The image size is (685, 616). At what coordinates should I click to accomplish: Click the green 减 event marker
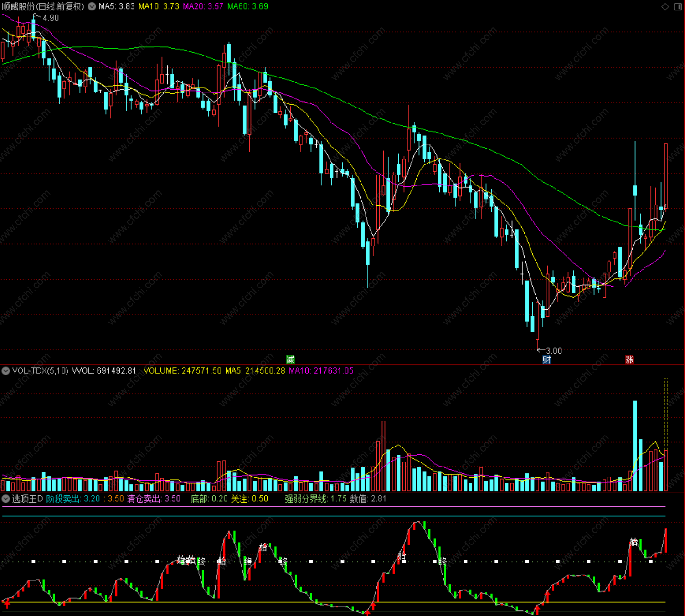[290, 359]
